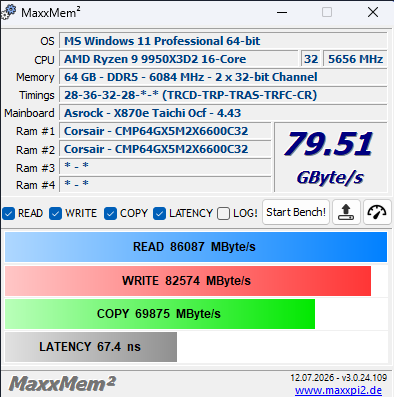Viewport: 394px width, 397px height.
Task: Click the Ram #4 label
Action: coord(35,185)
